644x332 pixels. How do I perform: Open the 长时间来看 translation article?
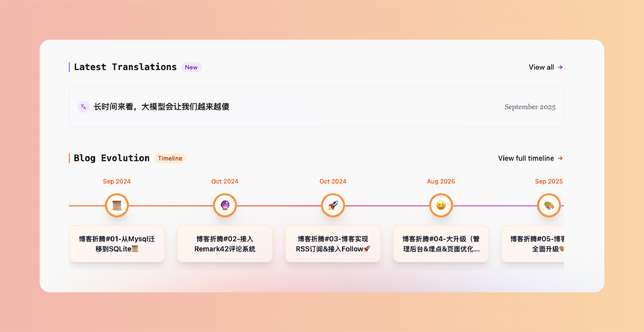pos(161,107)
